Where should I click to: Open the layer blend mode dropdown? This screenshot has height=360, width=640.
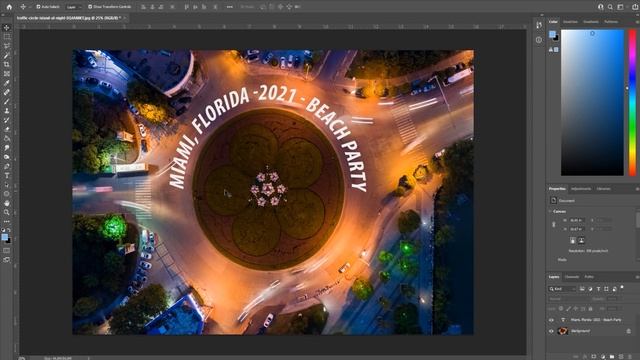569,299
